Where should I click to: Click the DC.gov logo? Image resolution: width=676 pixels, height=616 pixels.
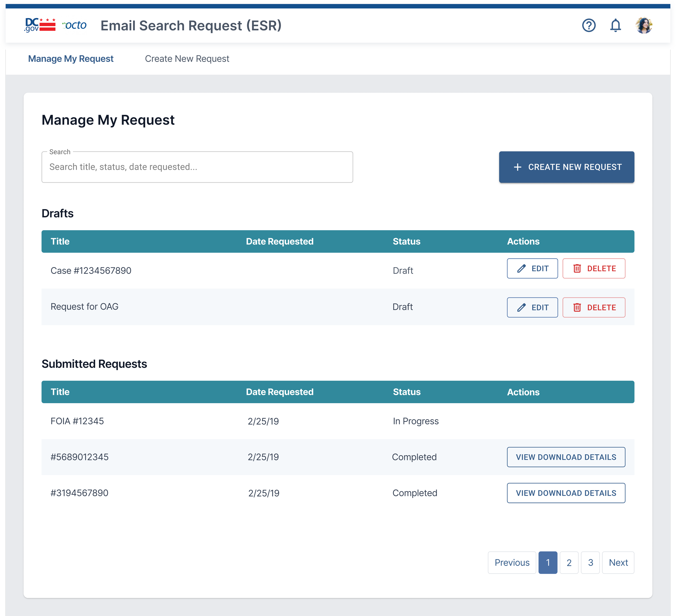coord(40,25)
